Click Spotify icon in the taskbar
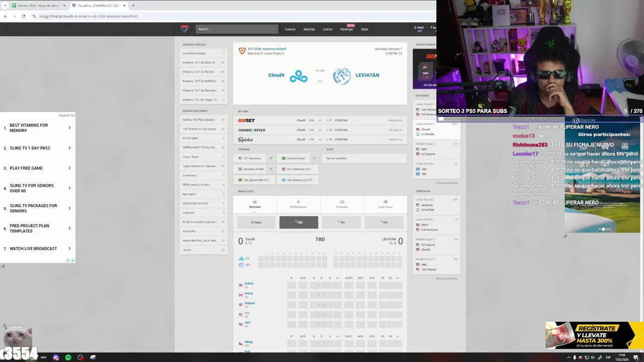Viewport: 644px width, 362px height. [x=68, y=357]
